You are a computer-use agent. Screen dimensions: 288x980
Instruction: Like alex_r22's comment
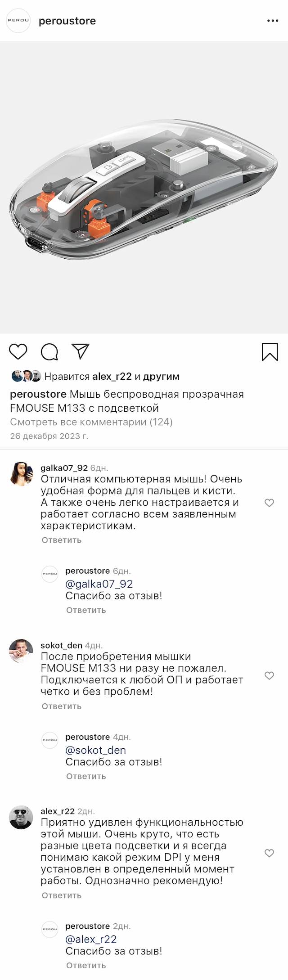pyautogui.click(x=269, y=853)
